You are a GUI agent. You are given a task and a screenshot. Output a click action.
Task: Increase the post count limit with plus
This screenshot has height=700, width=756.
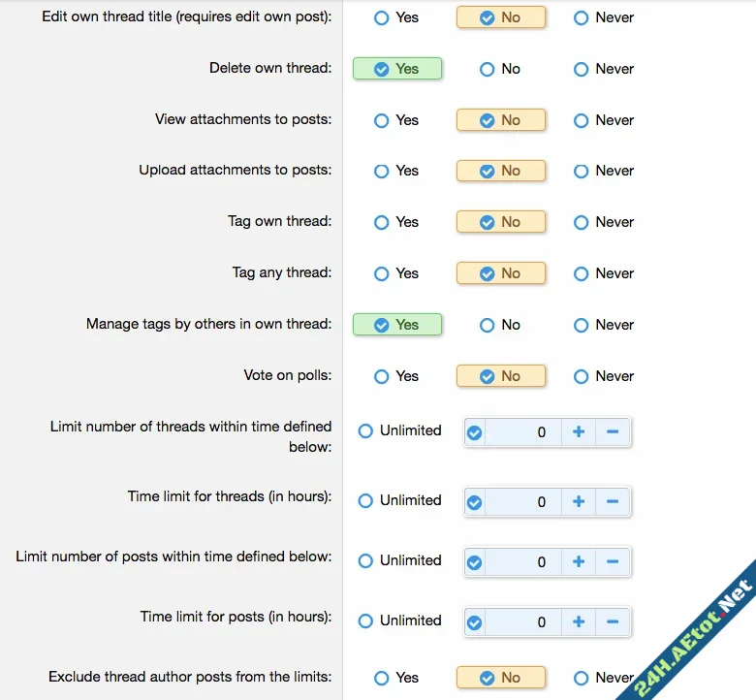click(579, 562)
